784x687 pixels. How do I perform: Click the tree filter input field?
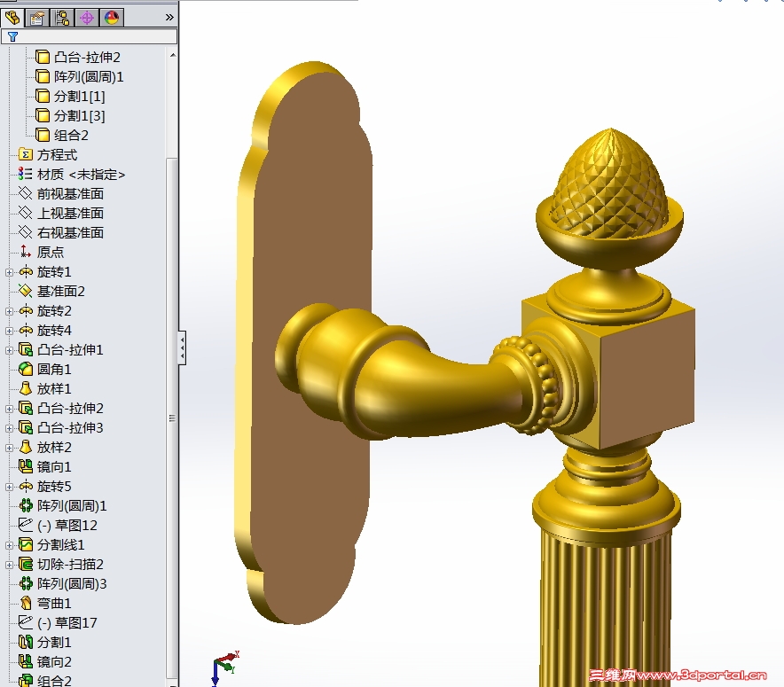point(89,36)
